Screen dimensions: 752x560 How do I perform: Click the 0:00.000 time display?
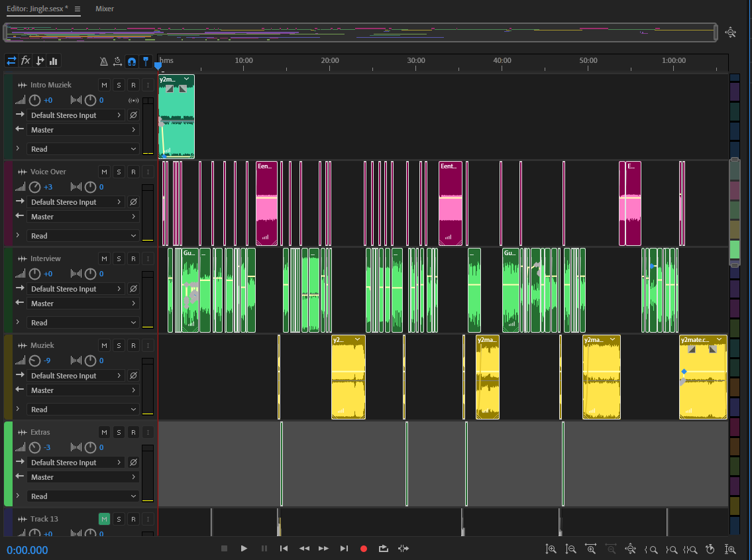(27, 551)
